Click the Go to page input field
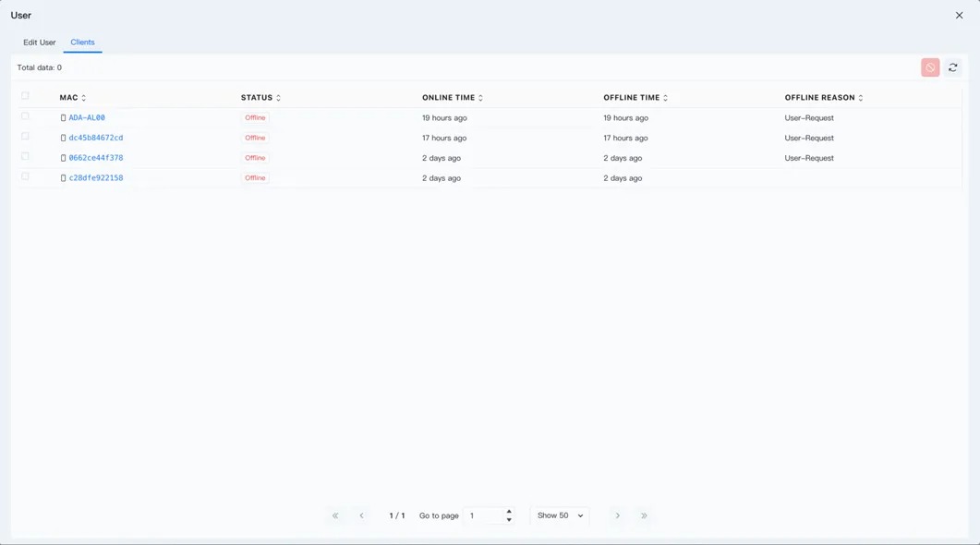This screenshot has height=545, width=980. tap(483, 515)
